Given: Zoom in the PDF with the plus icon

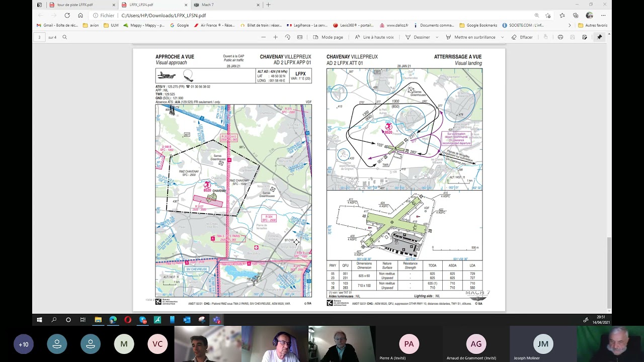Looking at the screenshot, I should point(275,37).
